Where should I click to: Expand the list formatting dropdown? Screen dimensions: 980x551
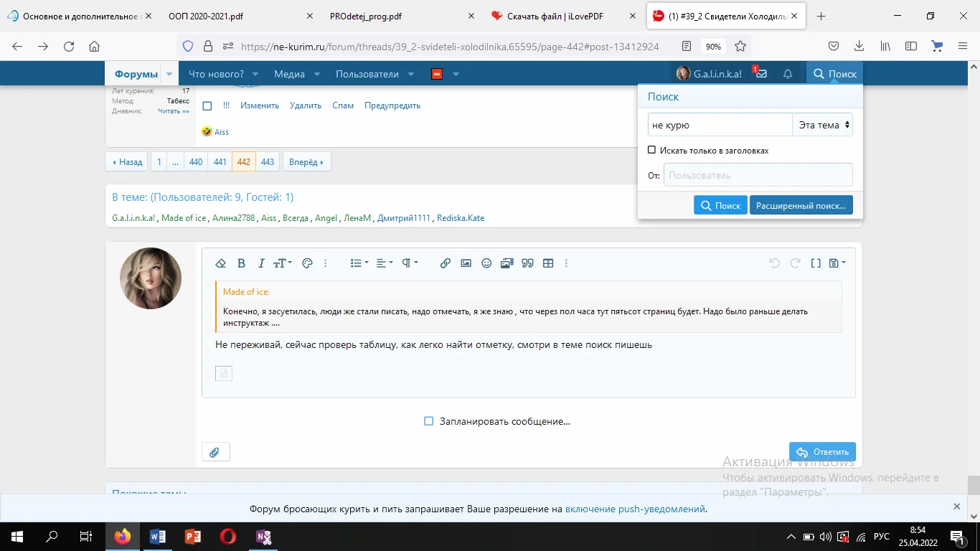(x=359, y=263)
